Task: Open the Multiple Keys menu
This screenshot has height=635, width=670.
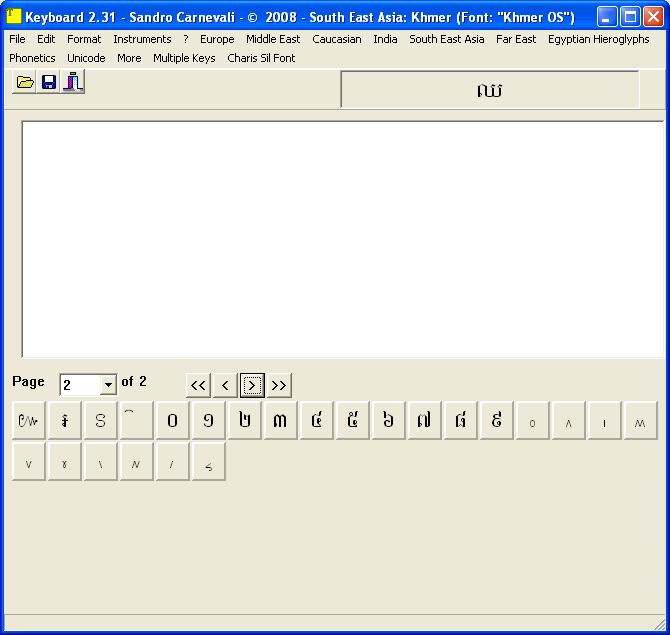Action: pos(184,58)
